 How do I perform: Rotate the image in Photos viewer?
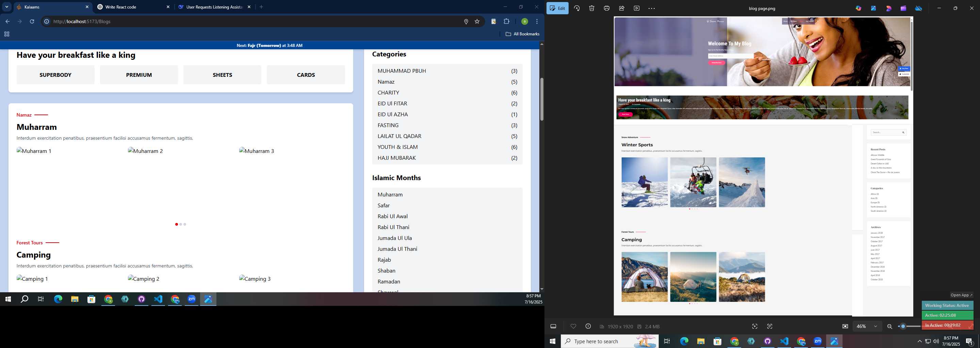(x=577, y=8)
